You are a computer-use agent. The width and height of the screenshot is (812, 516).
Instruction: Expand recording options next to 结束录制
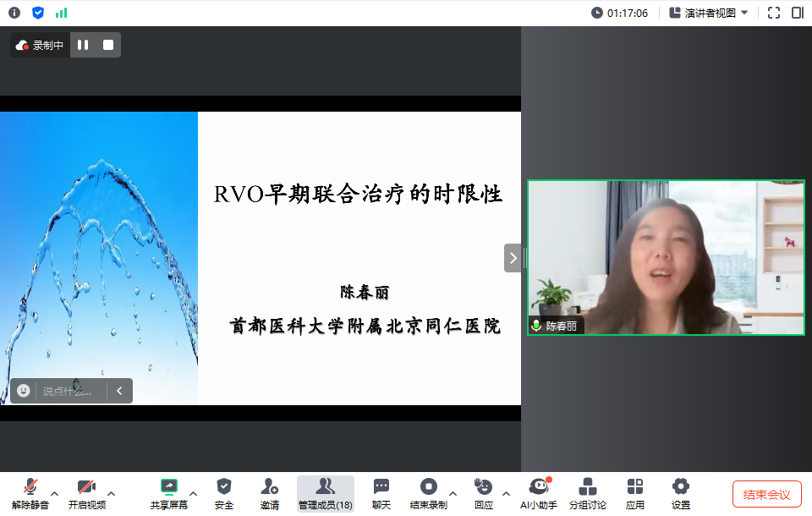[453, 494]
